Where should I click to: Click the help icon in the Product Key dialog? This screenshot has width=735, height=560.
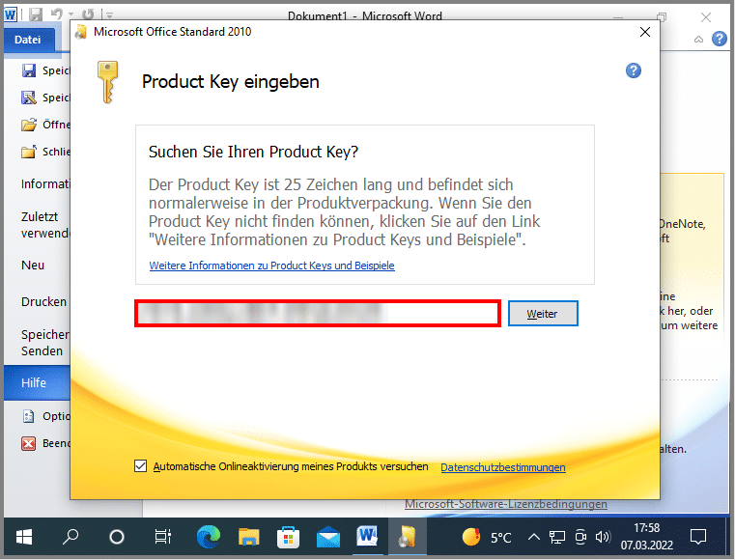point(634,70)
